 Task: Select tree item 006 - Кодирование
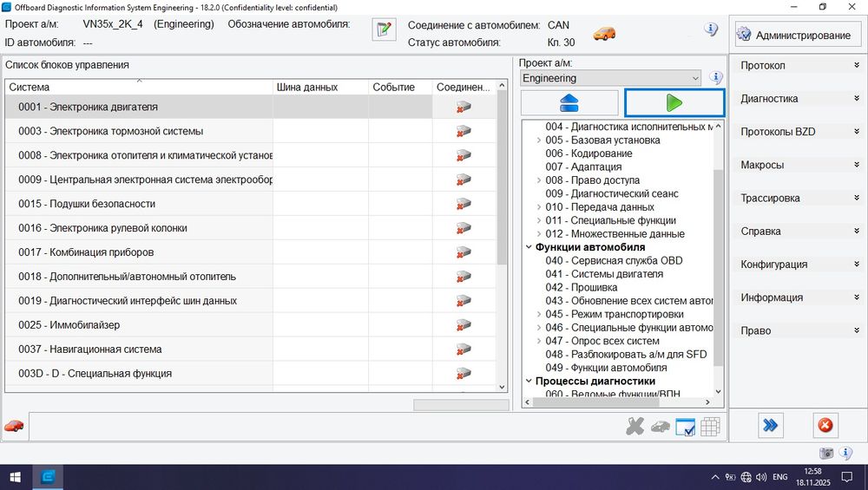coord(589,154)
